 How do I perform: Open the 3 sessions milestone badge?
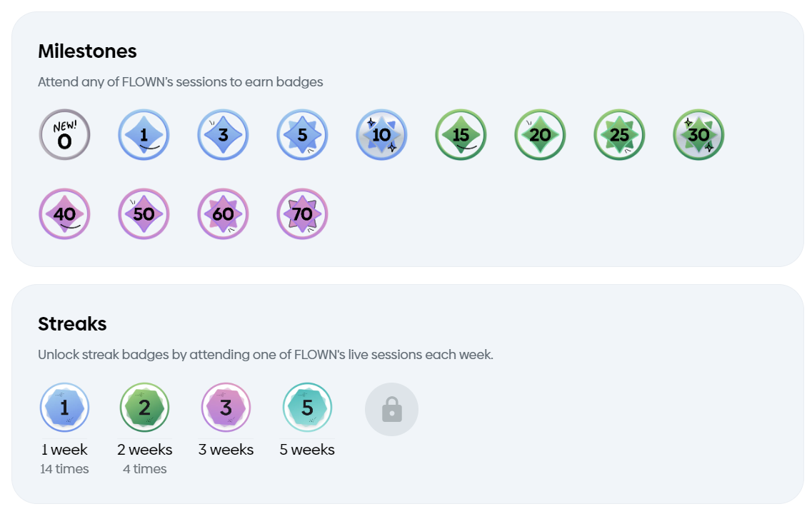click(224, 134)
